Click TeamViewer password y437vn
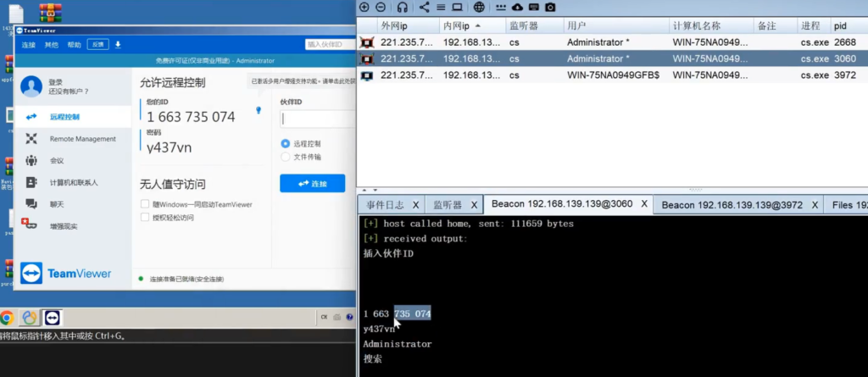 169,147
